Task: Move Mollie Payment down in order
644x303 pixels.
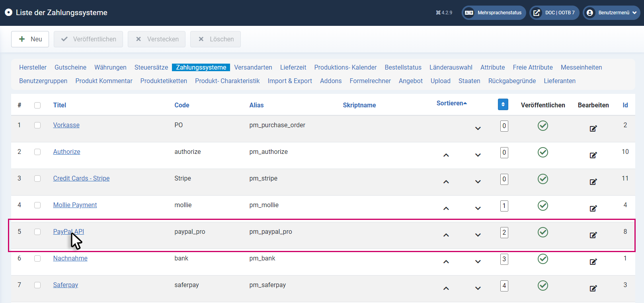Action: [x=478, y=208]
